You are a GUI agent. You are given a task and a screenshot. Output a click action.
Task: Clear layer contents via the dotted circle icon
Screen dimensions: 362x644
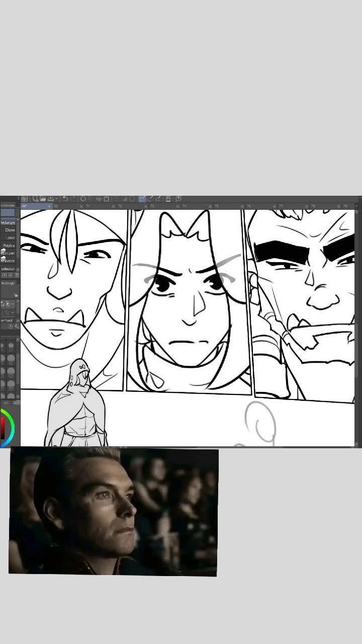coord(83,199)
